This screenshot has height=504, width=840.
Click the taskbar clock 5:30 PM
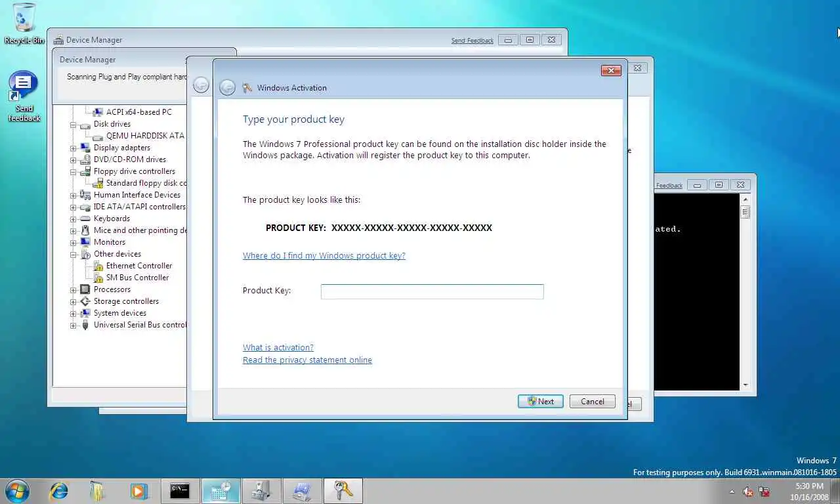pyautogui.click(x=808, y=486)
